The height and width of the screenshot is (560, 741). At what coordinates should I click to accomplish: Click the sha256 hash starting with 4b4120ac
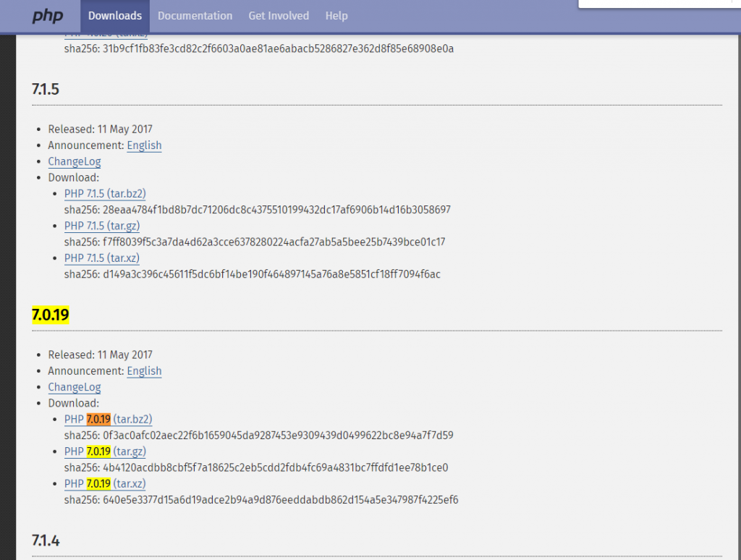click(x=275, y=467)
